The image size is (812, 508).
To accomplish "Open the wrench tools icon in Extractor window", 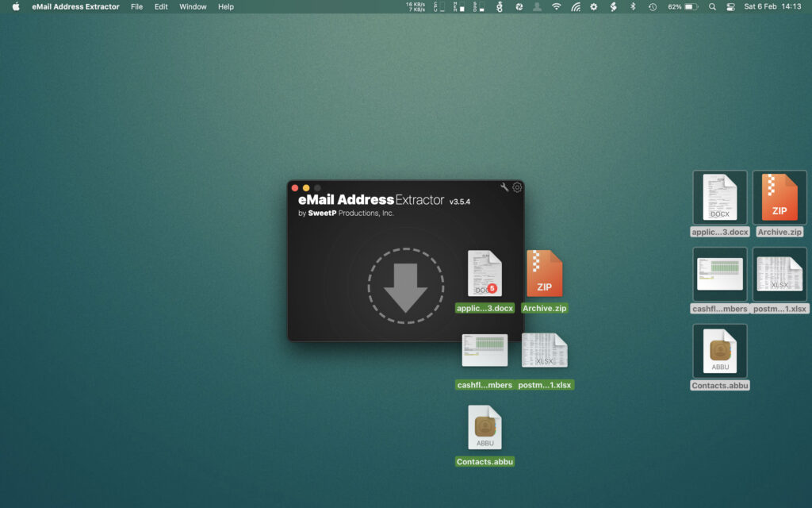I will (x=503, y=187).
